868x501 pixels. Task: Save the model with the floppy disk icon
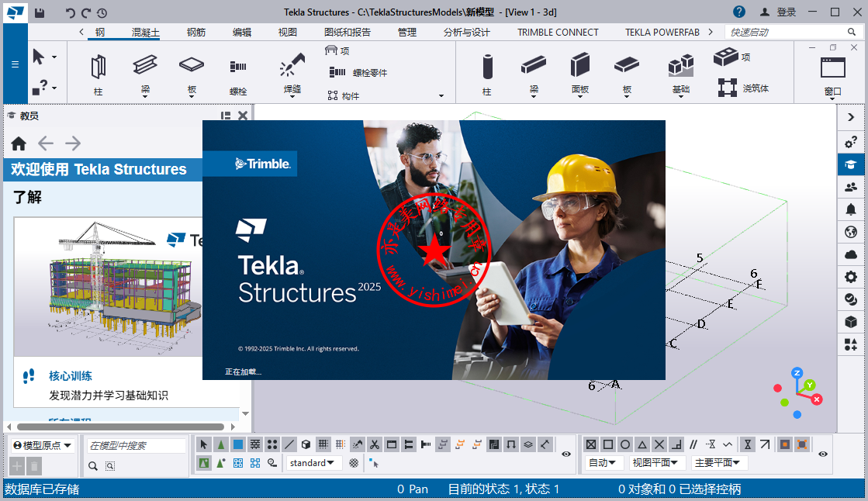click(x=40, y=12)
